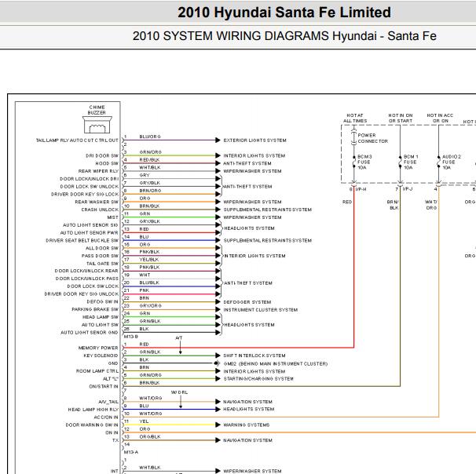This screenshot has width=476, height=474.
Task: Click the 'HOT IN ACC OR ON' label
Action: [440, 118]
